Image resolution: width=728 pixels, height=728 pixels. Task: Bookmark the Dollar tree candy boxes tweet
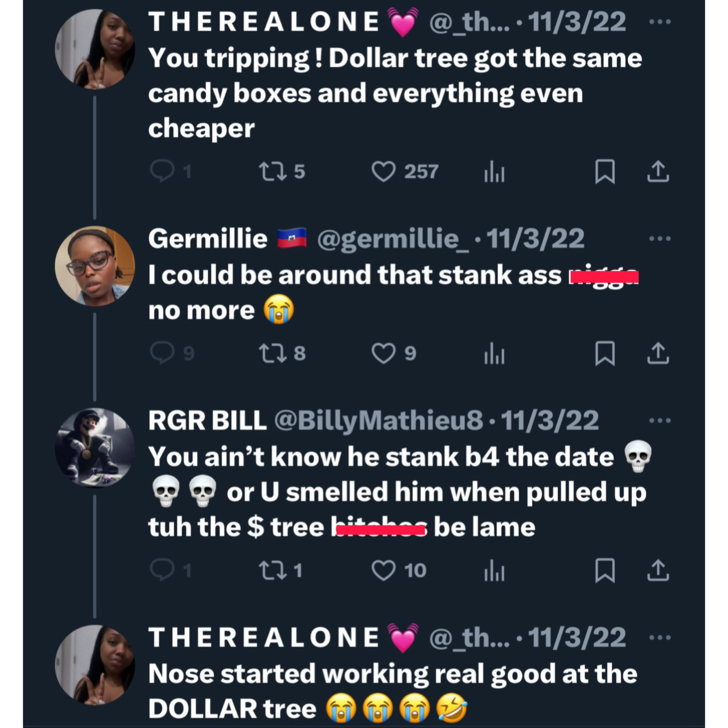pos(604,172)
